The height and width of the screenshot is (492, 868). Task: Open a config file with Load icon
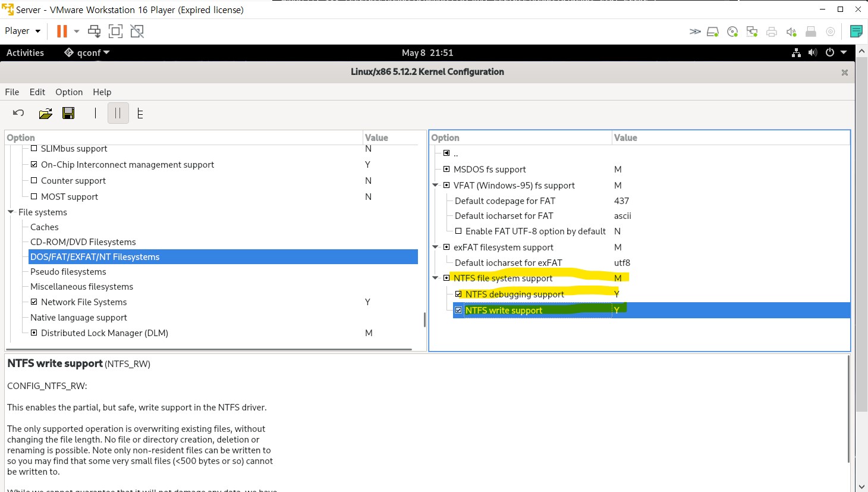tap(45, 113)
